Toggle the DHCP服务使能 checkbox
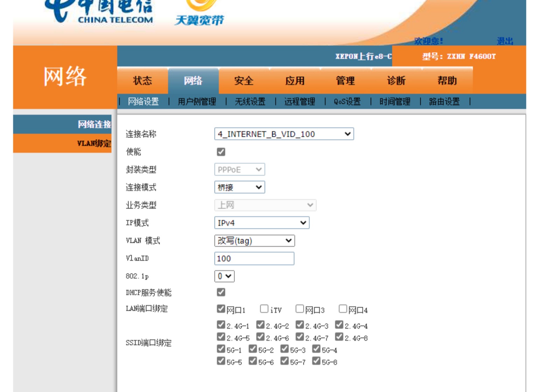Viewport: 539px width, 392px height. pos(221,293)
